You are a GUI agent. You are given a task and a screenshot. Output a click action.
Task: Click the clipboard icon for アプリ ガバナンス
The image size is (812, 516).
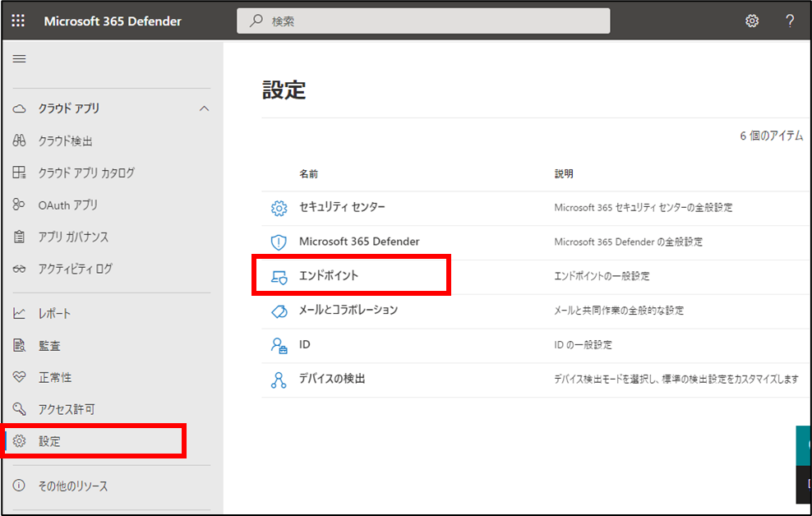(x=19, y=237)
